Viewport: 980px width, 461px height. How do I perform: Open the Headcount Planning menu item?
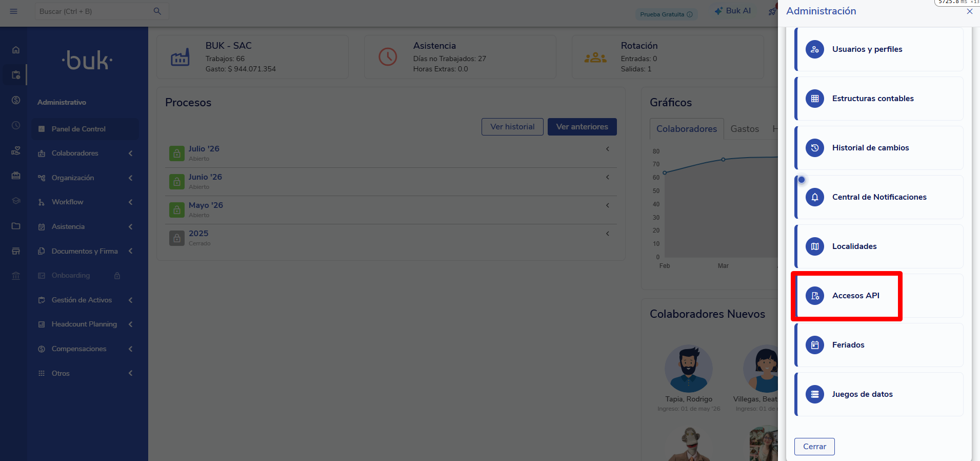pos(85,324)
